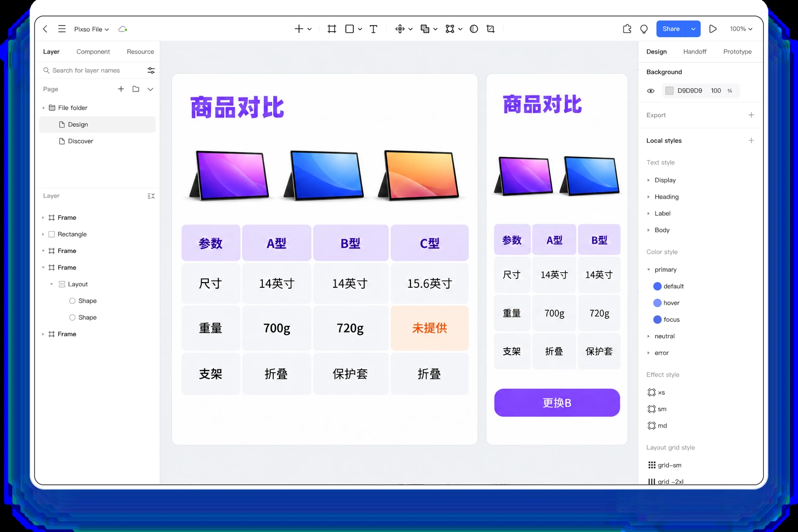Expand the File folder tree item
The height and width of the screenshot is (532, 798).
[x=43, y=108]
